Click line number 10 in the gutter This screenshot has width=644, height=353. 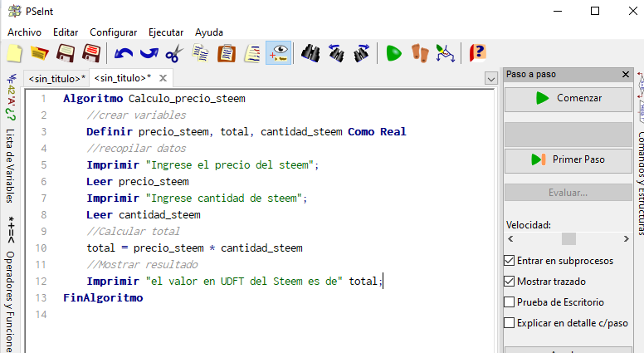tap(41, 248)
